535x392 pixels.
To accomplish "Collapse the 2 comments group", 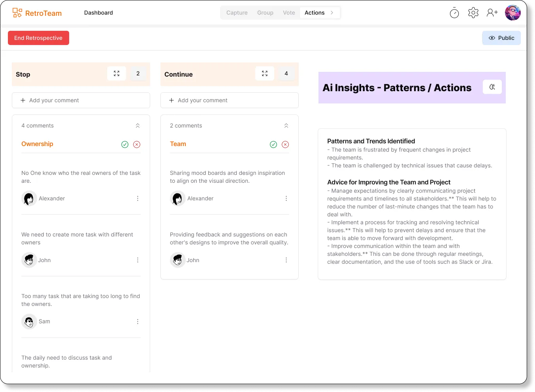I will (x=286, y=126).
